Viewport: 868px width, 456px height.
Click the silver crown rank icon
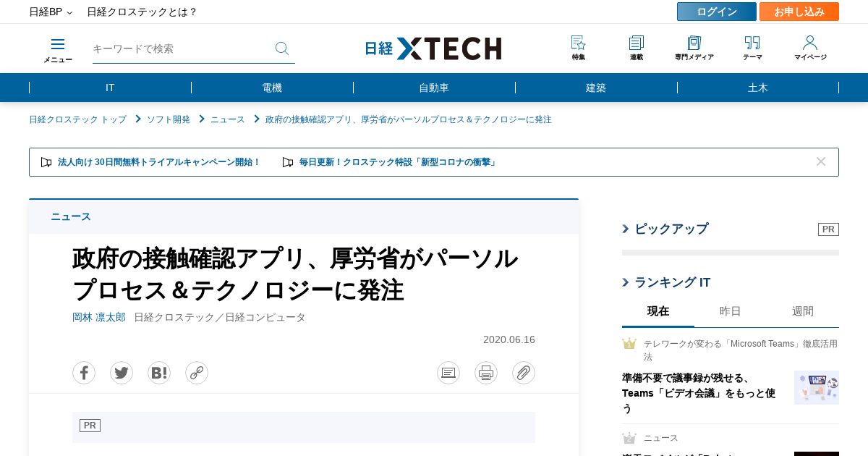629,438
